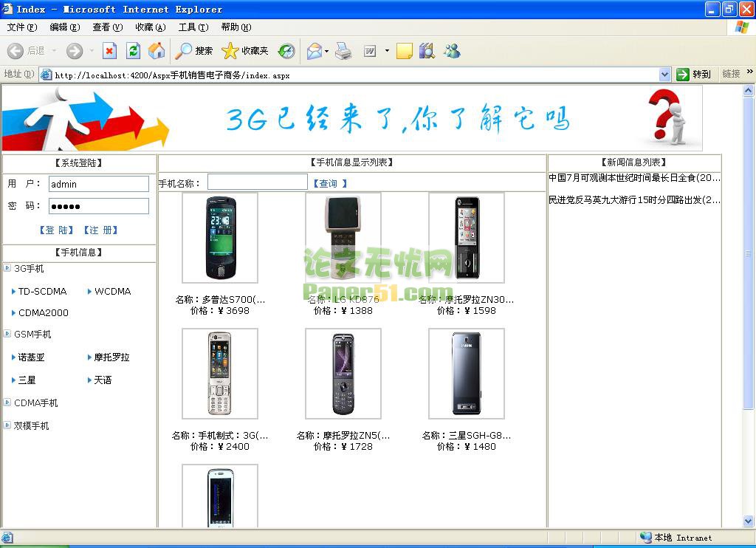Click the status bar page icon
The height and width of the screenshot is (548, 756).
click(7, 538)
